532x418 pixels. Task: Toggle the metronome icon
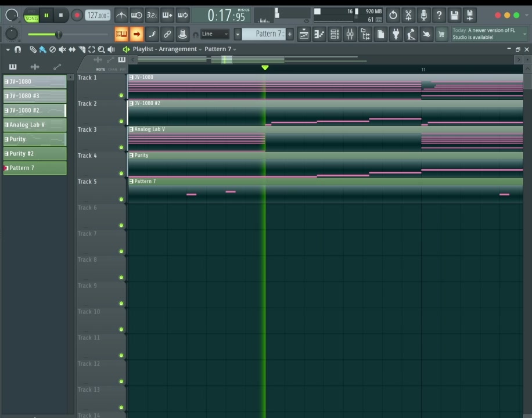point(121,15)
